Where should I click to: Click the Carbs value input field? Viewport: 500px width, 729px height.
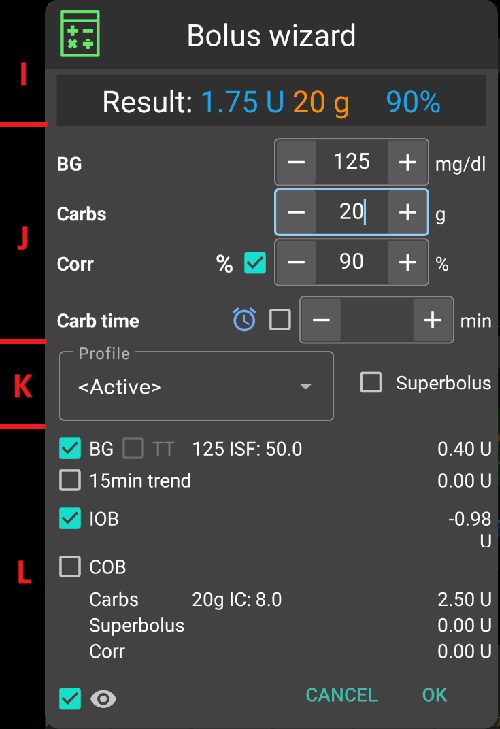[352, 212]
